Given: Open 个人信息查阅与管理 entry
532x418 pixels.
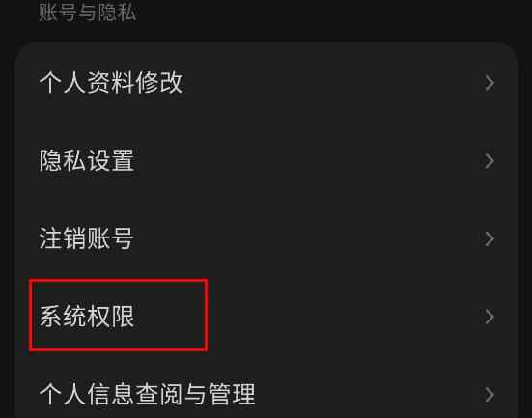Looking at the screenshot, I should point(266,395).
